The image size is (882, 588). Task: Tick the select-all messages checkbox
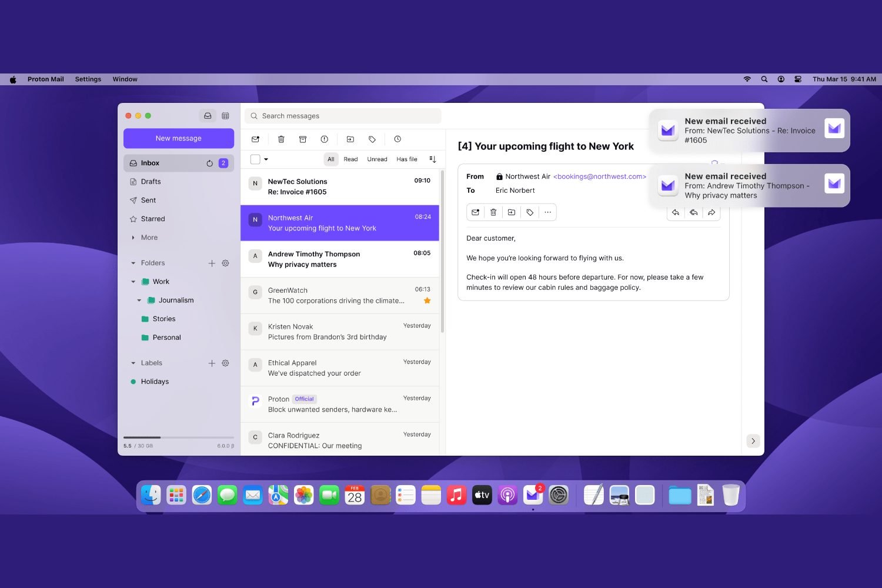click(255, 159)
